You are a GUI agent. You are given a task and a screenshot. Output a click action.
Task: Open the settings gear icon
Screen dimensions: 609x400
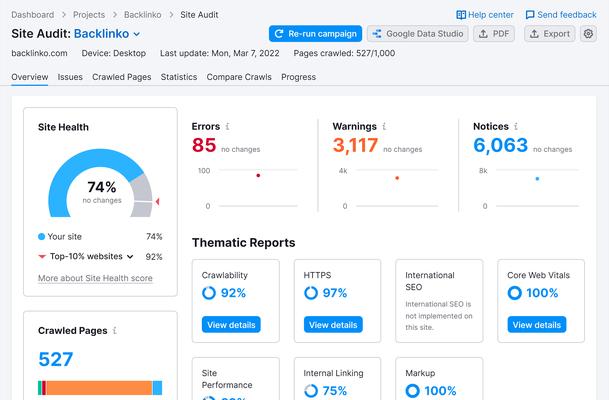tap(588, 34)
